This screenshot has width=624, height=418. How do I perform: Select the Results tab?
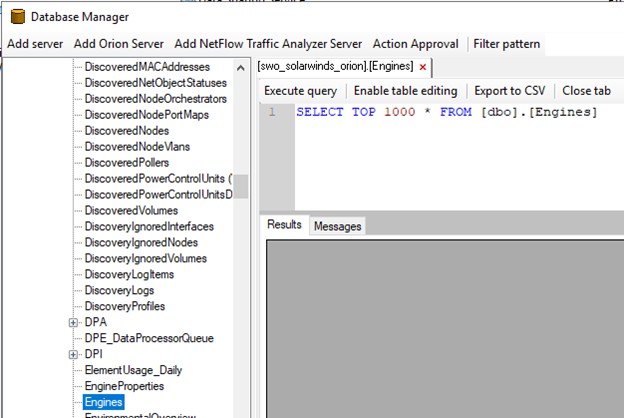[x=284, y=225]
